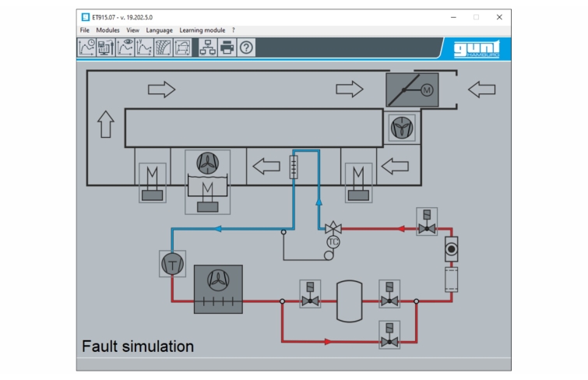Toggle solenoid valve near expansion valve
The width and height of the screenshot is (588, 380).
point(427,222)
